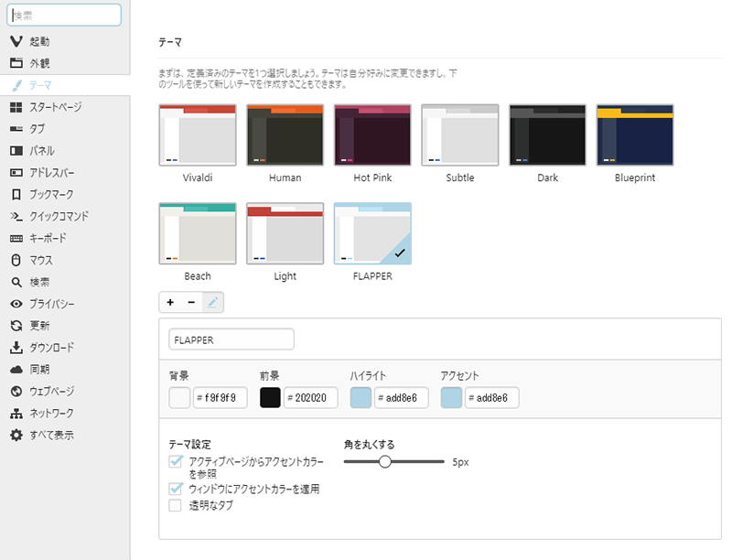
Task: Open the ブックマーク bookmark icon section
Action: point(16,195)
